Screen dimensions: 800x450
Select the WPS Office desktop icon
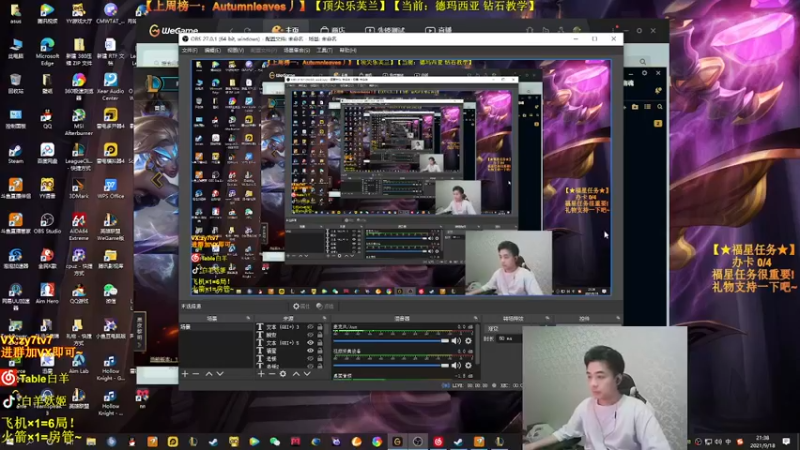pos(110,189)
